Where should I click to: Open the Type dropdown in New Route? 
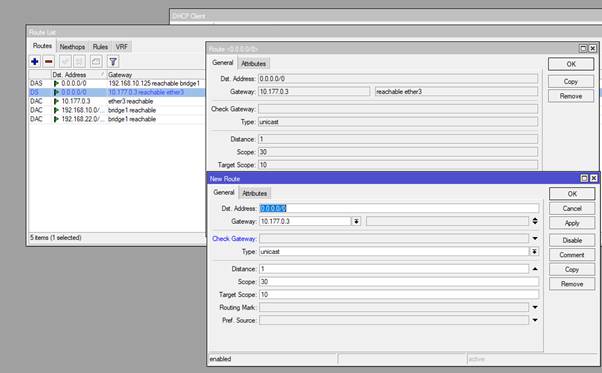pyautogui.click(x=534, y=252)
